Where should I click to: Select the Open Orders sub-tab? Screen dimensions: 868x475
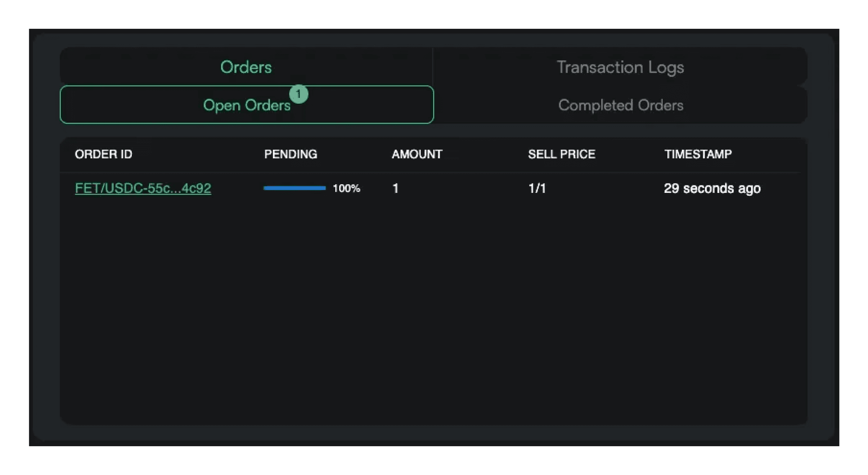click(247, 105)
